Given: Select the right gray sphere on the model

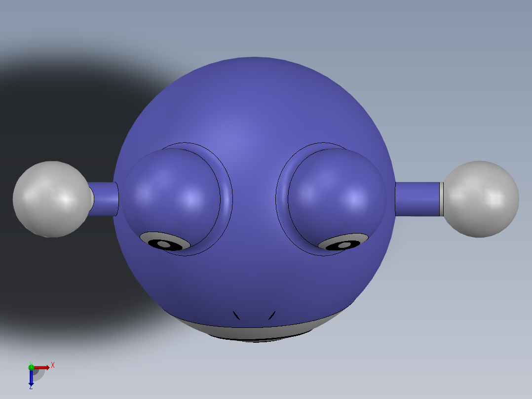Looking at the screenshot, I should [481, 199].
